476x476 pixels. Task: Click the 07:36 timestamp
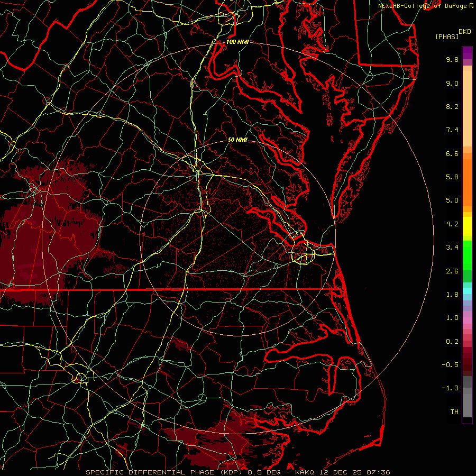[378, 472]
